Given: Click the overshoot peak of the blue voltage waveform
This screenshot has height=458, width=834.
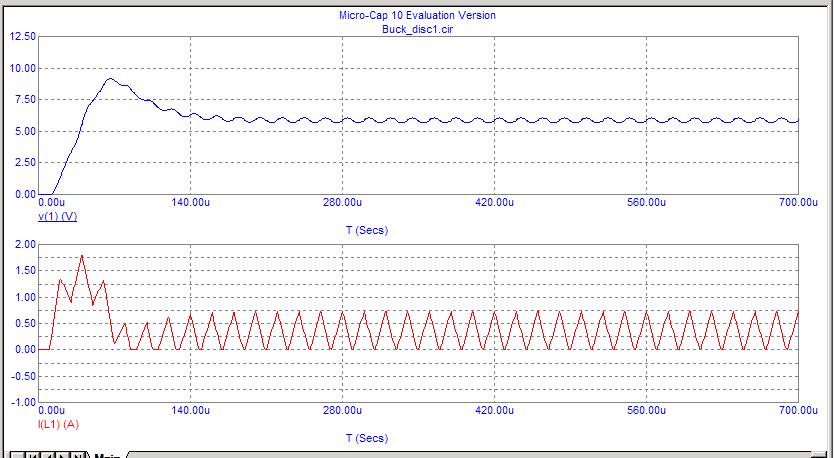Looking at the screenshot, I should (x=110, y=79).
